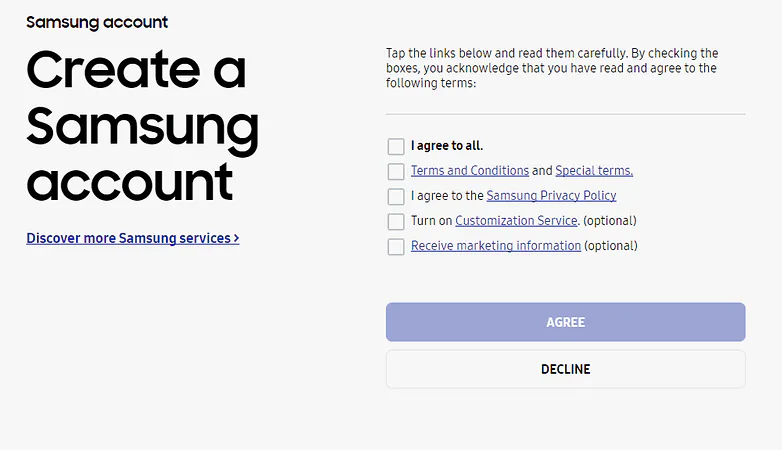
Task: Click the 'Create a Samsung account' heading
Action: pos(143,126)
